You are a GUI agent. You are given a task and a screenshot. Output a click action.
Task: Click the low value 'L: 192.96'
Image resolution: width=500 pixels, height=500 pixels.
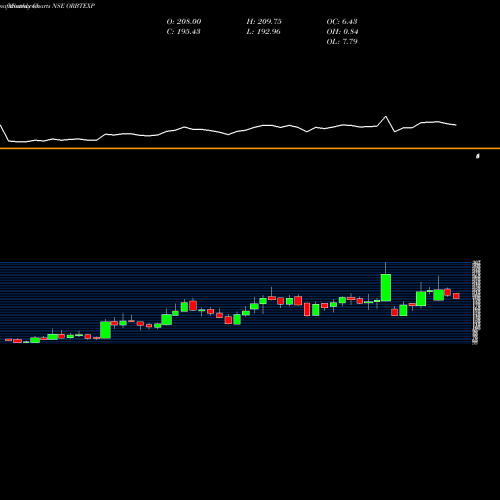point(263,31)
